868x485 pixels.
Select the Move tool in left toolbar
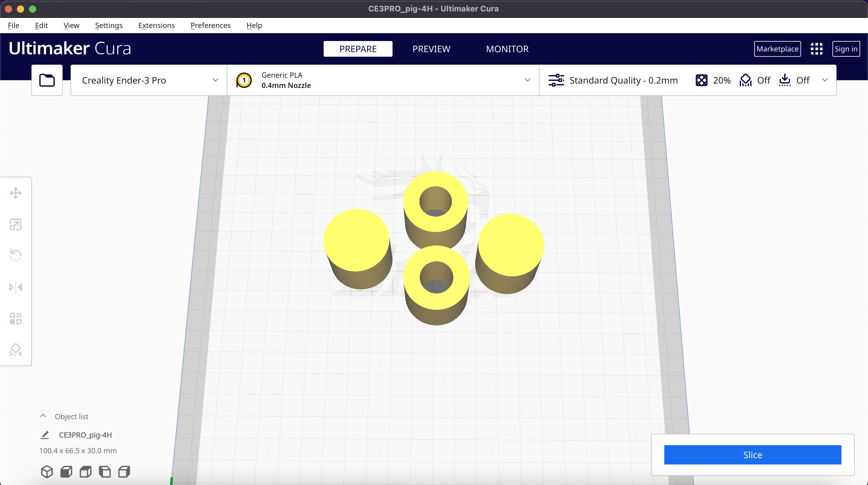[15, 193]
